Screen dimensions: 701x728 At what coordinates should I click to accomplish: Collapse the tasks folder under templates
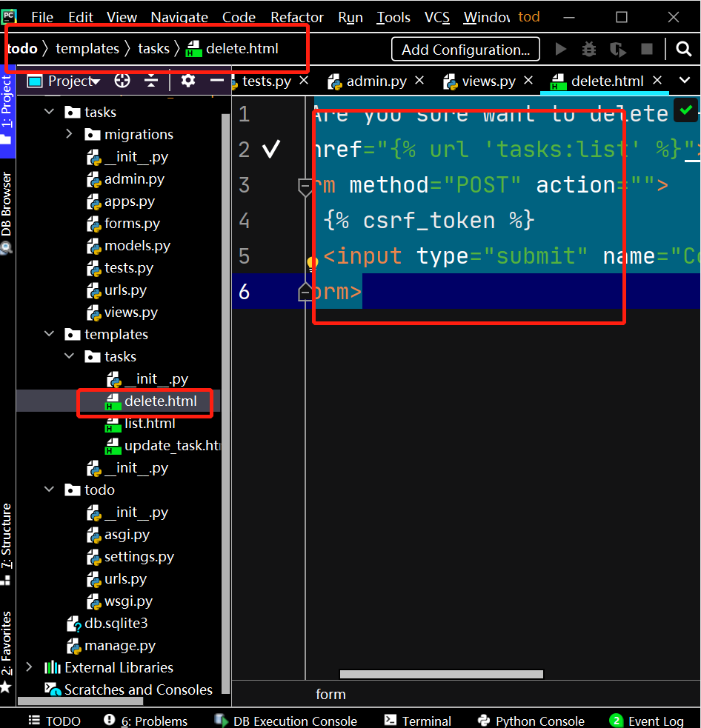tap(69, 356)
